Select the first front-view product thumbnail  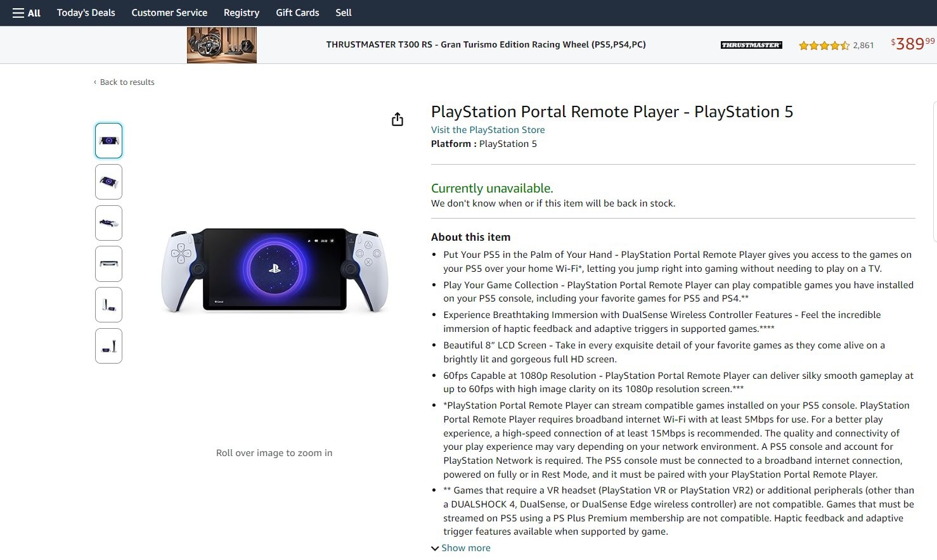(108, 141)
